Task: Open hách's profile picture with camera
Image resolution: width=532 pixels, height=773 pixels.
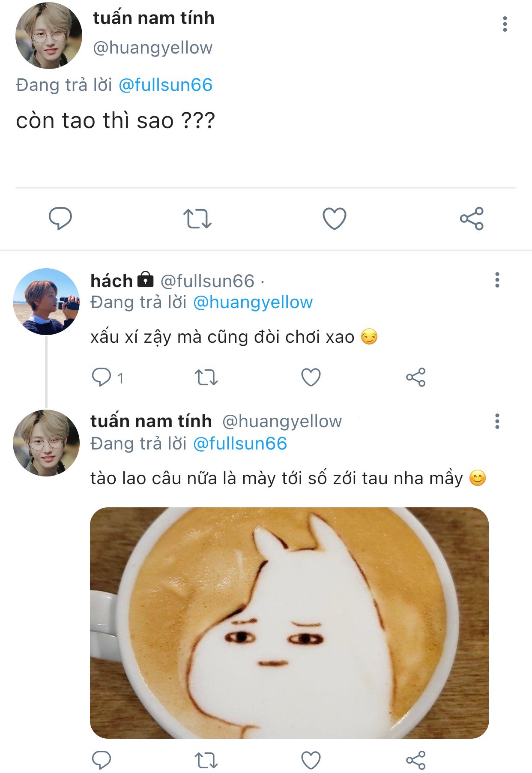Action: [x=46, y=302]
